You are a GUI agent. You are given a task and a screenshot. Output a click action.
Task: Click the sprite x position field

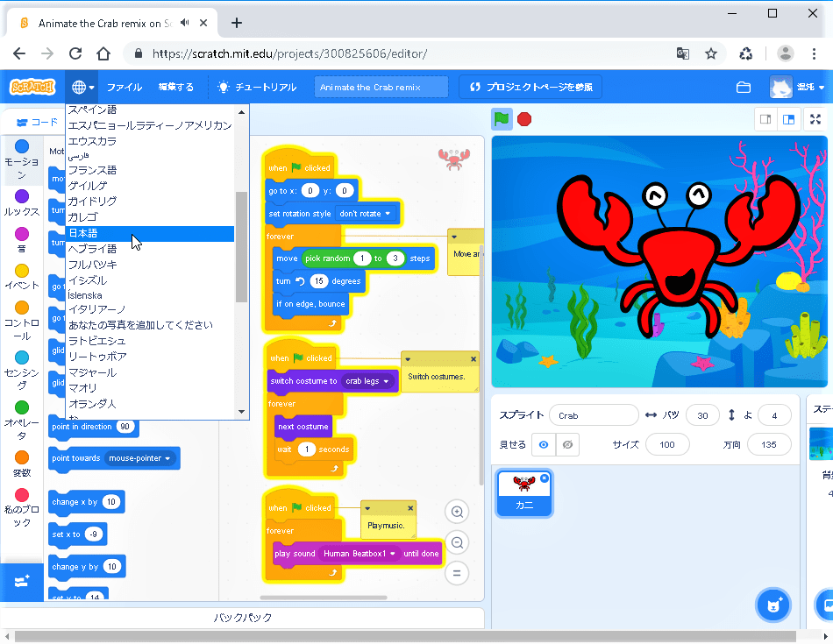point(702,415)
